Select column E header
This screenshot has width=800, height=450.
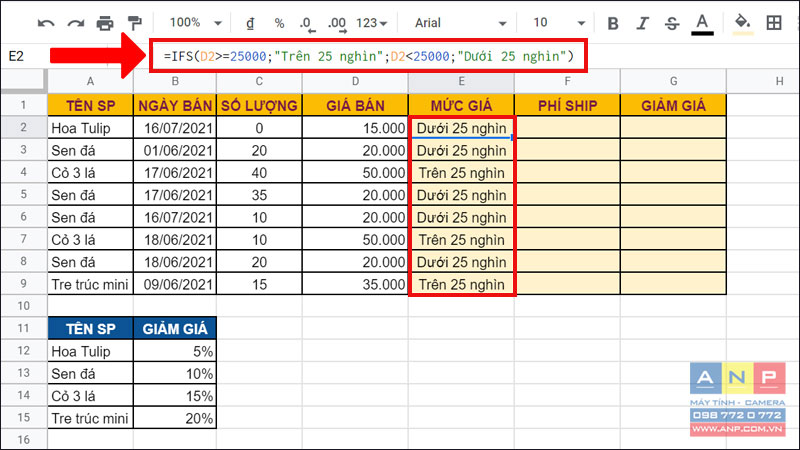click(x=461, y=81)
